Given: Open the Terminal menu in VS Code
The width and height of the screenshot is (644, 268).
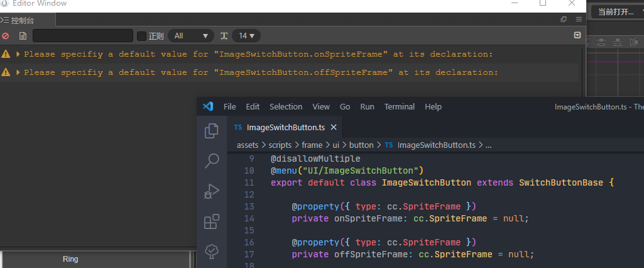Looking at the screenshot, I should coord(400,107).
